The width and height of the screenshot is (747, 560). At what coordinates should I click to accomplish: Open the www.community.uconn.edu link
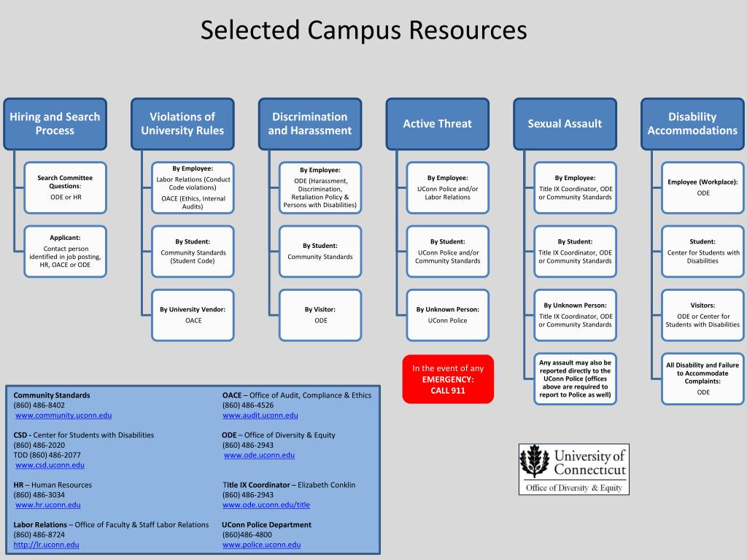point(64,415)
